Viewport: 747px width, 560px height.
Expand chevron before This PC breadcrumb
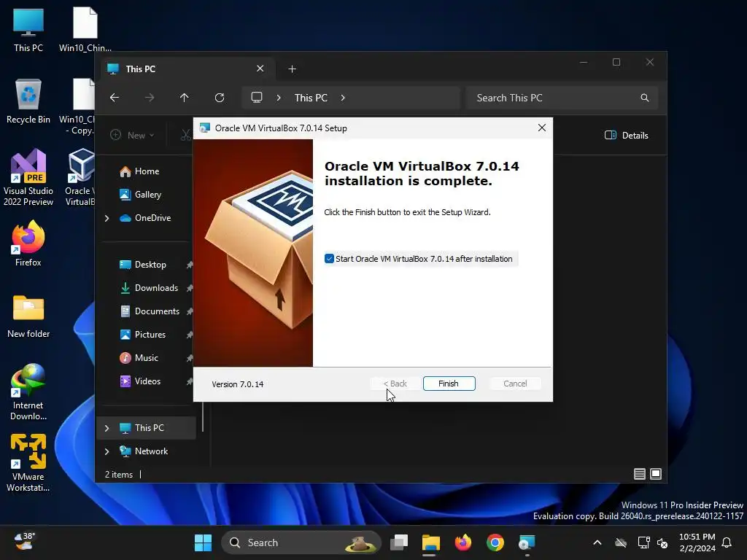point(279,98)
